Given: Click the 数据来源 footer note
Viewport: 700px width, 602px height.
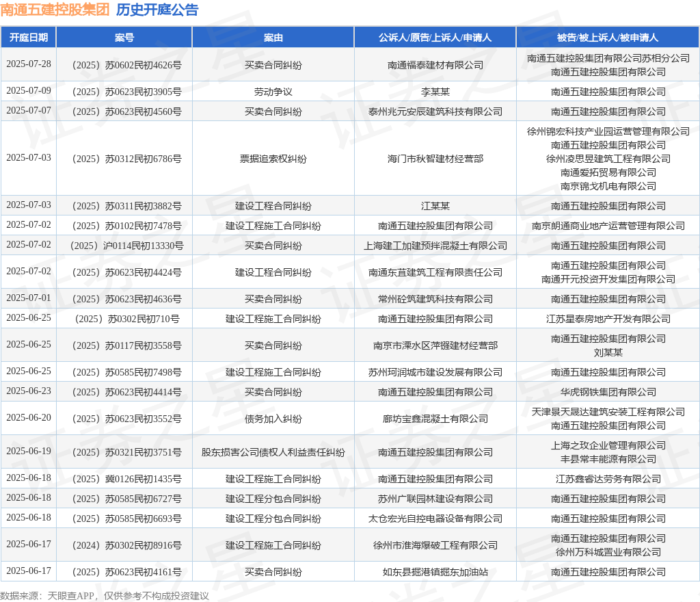Looking at the screenshot, I should [105, 596].
